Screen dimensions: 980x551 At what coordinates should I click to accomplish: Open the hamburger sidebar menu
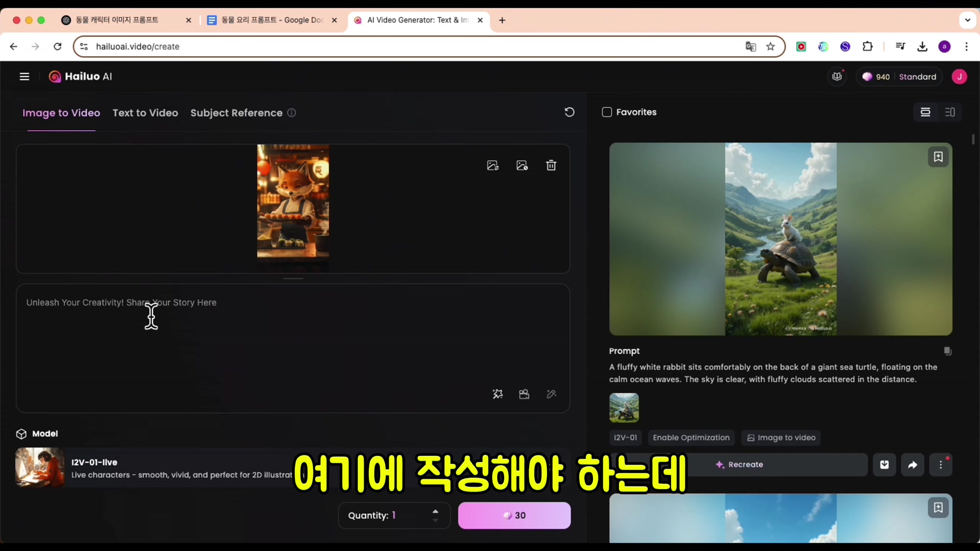(24, 77)
